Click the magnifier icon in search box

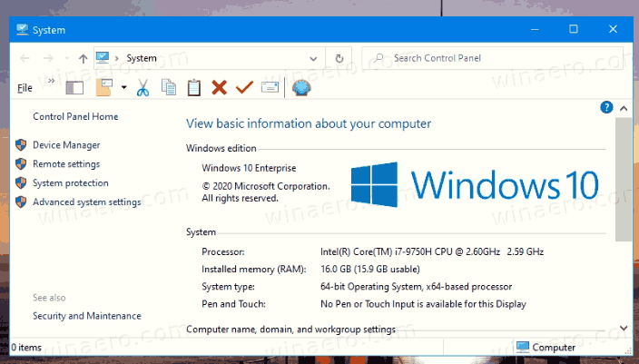379,58
